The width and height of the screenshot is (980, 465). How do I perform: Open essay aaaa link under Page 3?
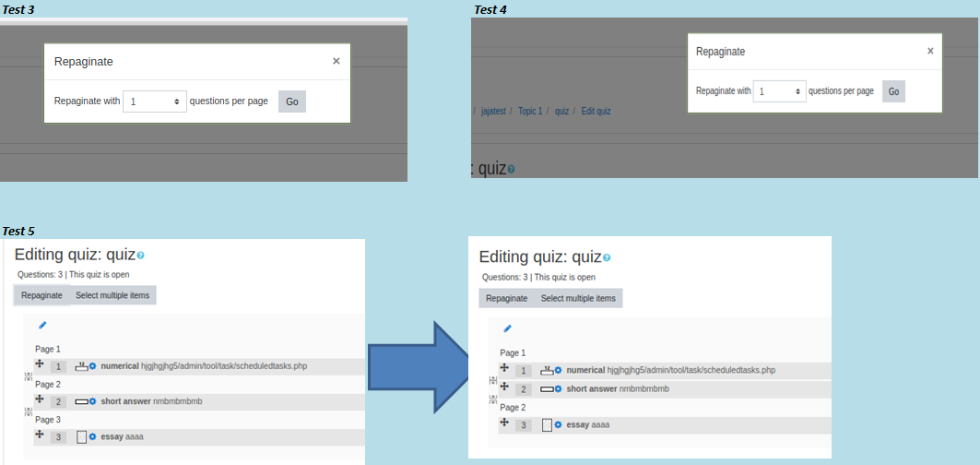point(122,436)
